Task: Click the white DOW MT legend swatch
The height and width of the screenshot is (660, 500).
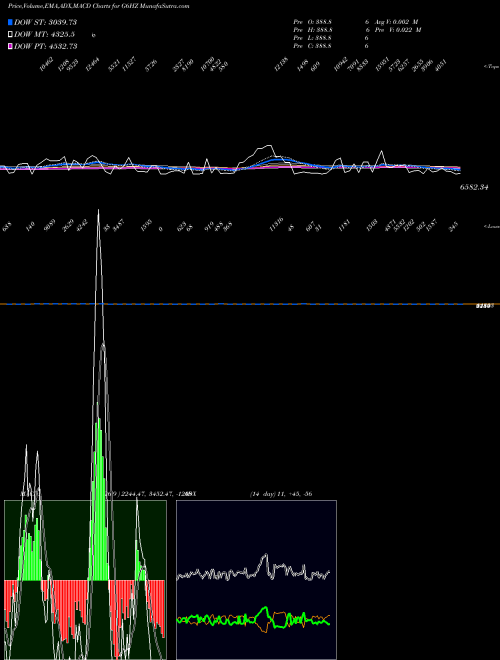Action: [11, 35]
